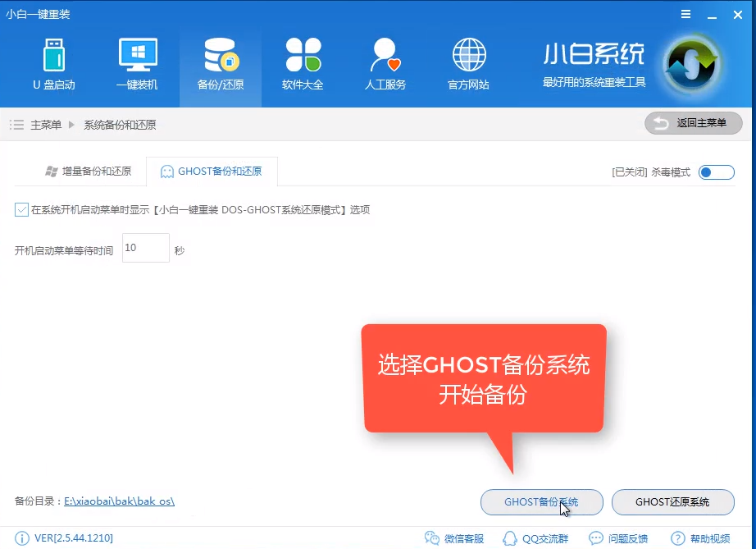This screenshot has height=549, width=756.
Task: Open 问题反馈 feedback
Action: (x=619, y=538)
